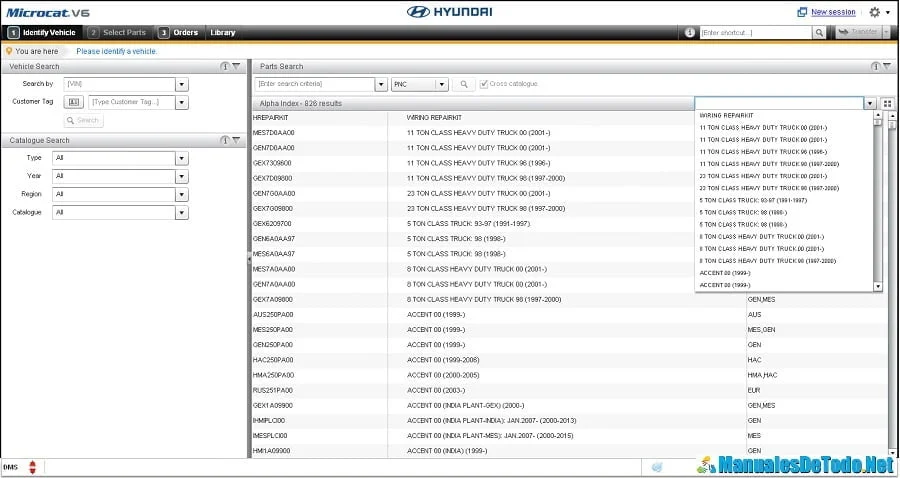Click the Microcat V6 logo
The height and width of the screenshot is (478, 900).
(48, 13)
